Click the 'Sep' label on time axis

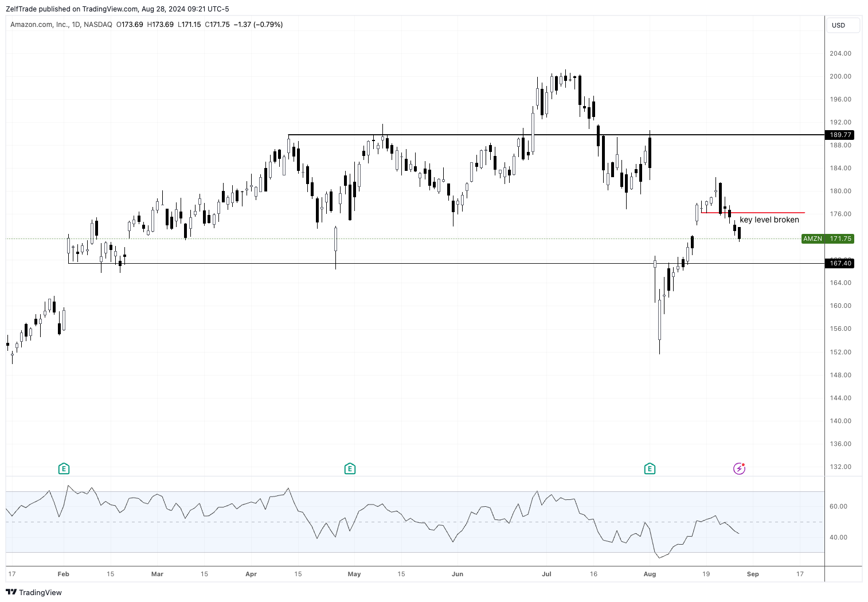coord(753,574)
